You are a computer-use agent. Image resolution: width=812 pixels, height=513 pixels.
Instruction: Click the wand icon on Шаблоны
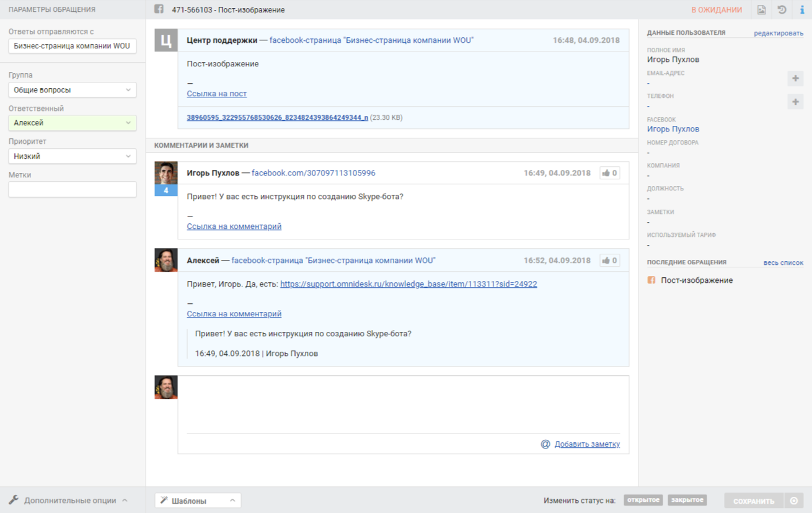[x=164, y=501]
